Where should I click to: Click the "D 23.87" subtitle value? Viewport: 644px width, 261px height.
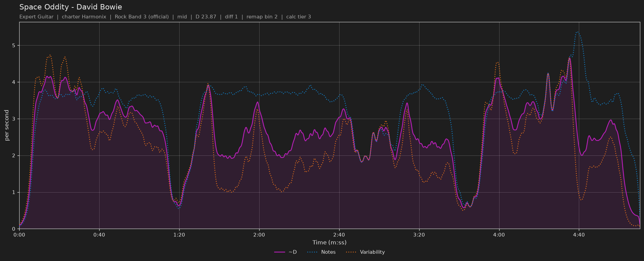(206, 17)
